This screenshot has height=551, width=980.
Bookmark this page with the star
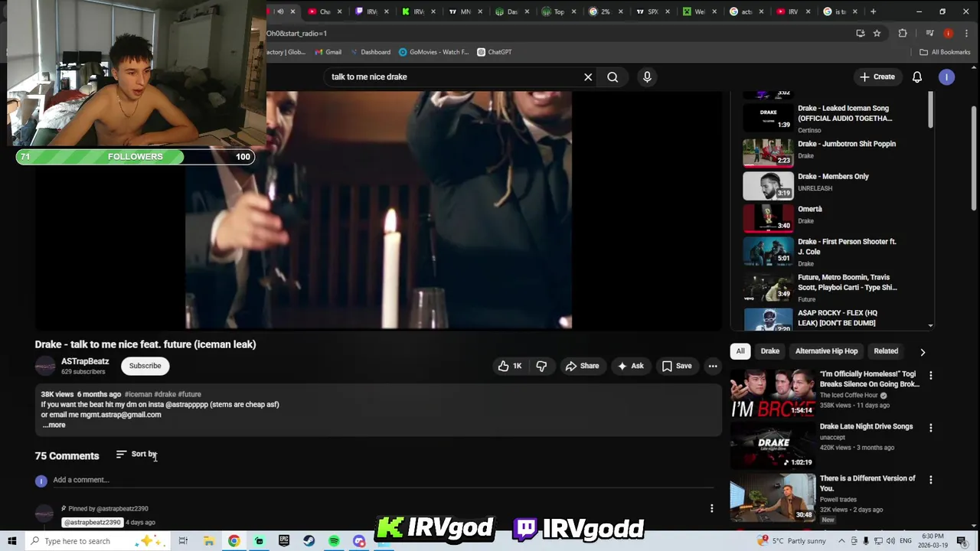(877, 34)
